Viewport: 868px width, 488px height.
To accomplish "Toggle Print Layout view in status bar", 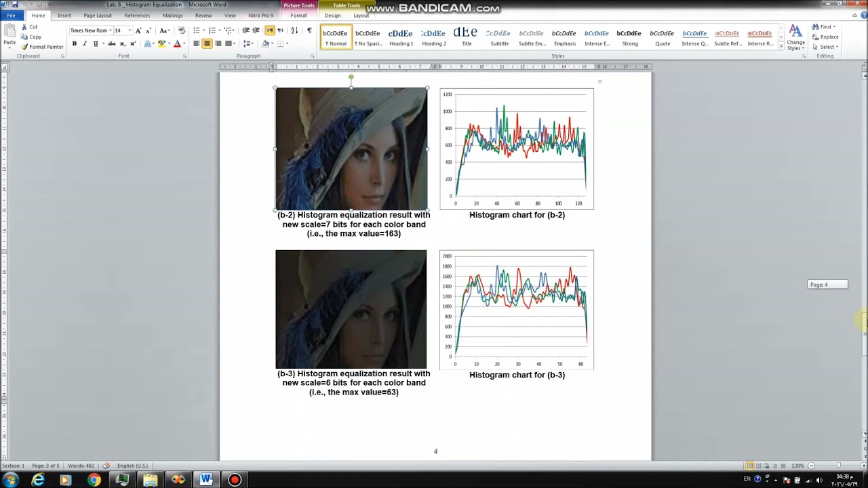I will (750, 466).
